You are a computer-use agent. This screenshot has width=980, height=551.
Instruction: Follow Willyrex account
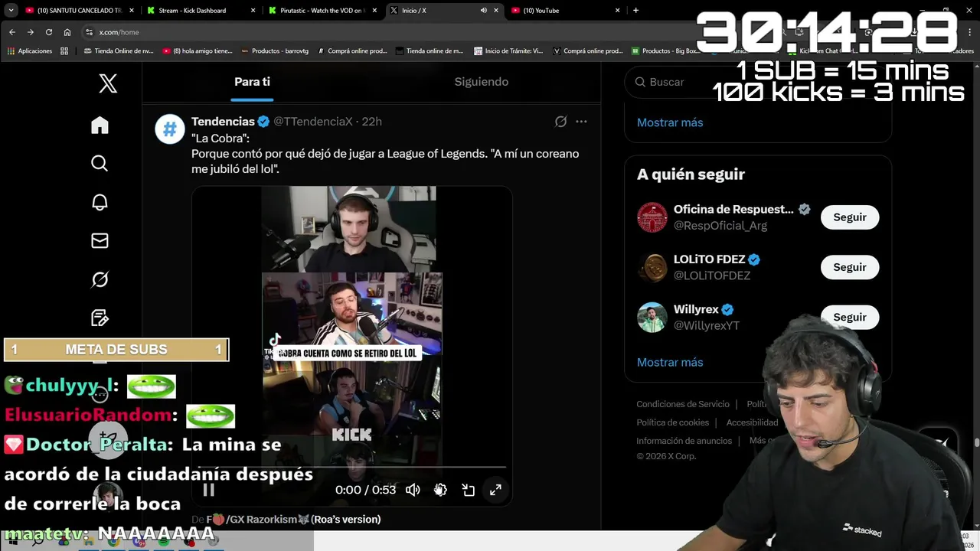(850, 317)
